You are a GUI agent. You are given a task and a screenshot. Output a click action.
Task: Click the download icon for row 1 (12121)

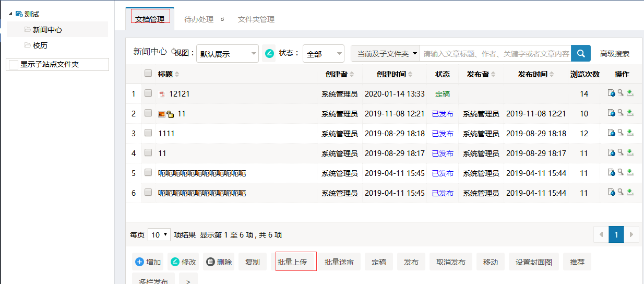point(630,93)
